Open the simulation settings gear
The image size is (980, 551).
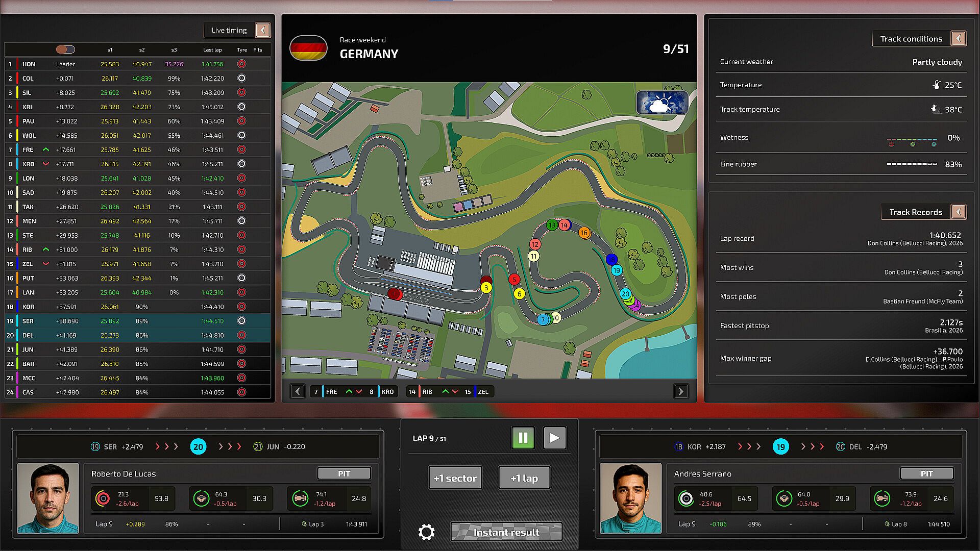(426, 532)
